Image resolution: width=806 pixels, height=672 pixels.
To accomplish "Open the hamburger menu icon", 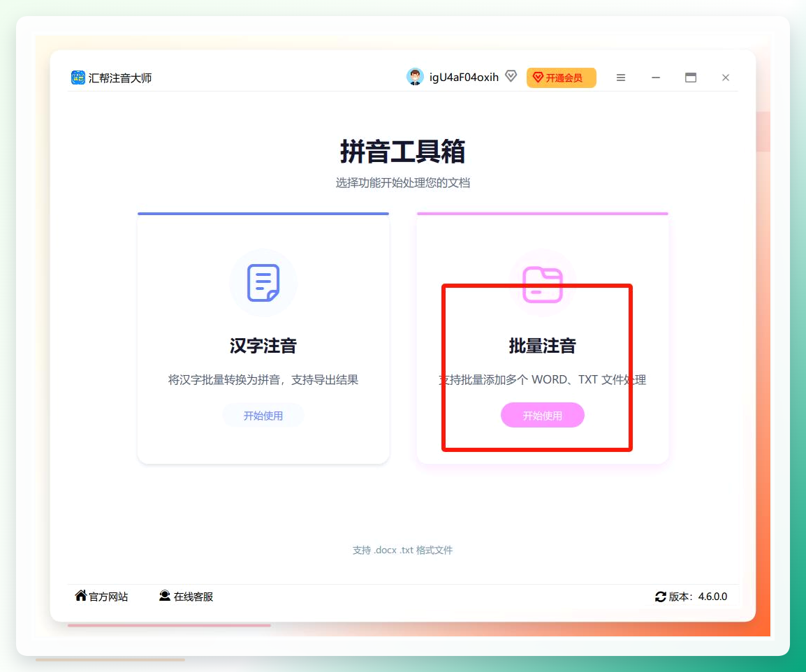I will coord(621,78).
